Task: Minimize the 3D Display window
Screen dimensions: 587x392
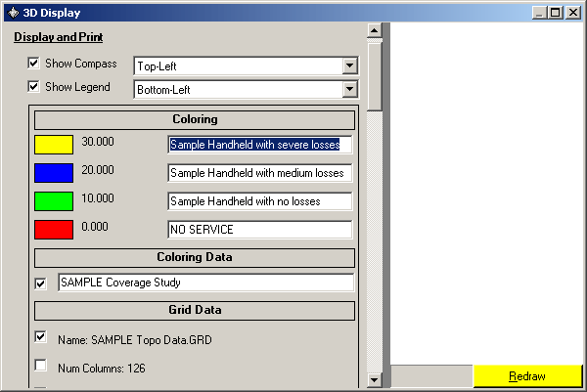Action: tap(539, 13)
